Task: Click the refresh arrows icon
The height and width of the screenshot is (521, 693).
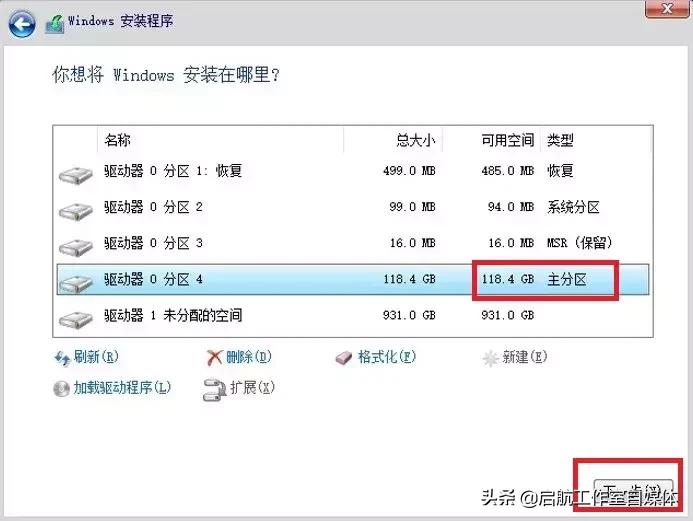Action: [62, 358]
